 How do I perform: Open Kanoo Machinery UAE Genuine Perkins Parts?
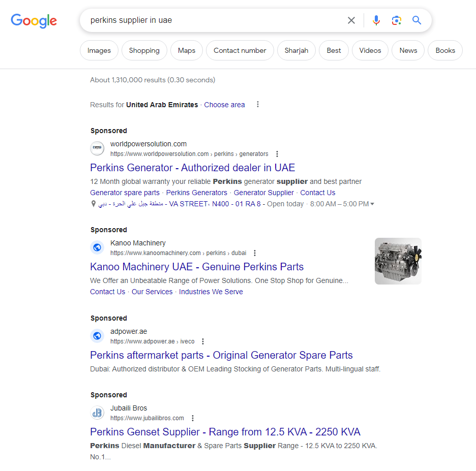tap(197, 267)
